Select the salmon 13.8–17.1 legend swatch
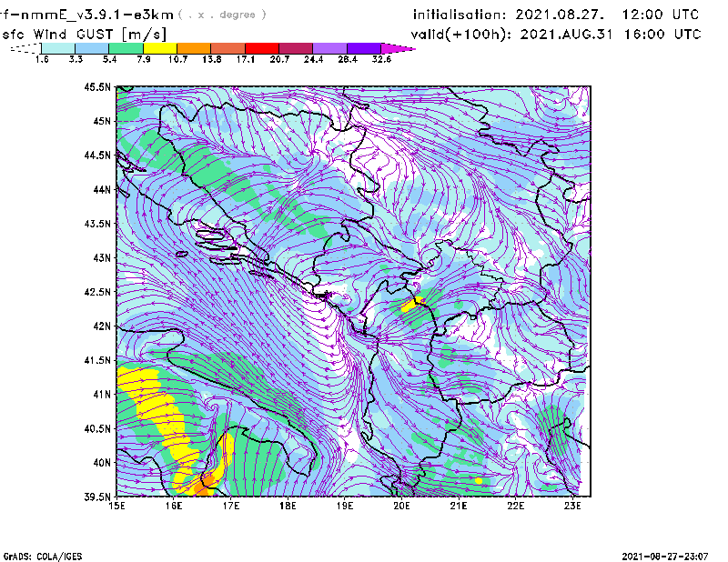The width and height of the screenshot is (728, 562). (x=228, y=48)
